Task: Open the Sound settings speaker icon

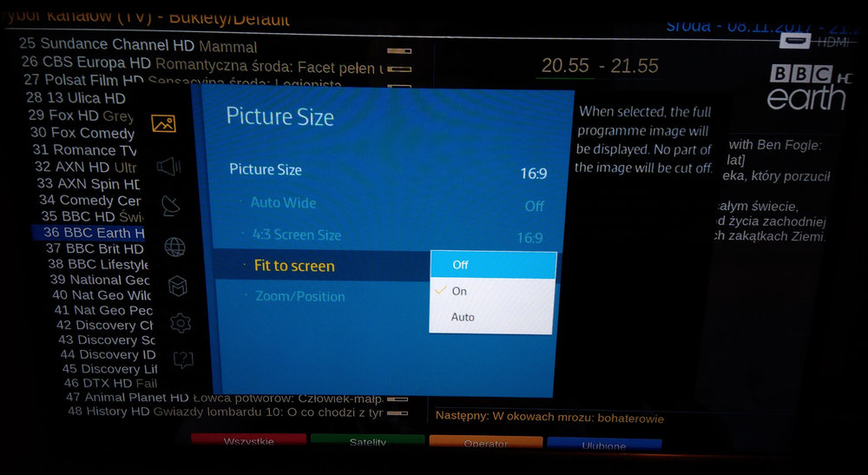Action: tap(168, 167)
